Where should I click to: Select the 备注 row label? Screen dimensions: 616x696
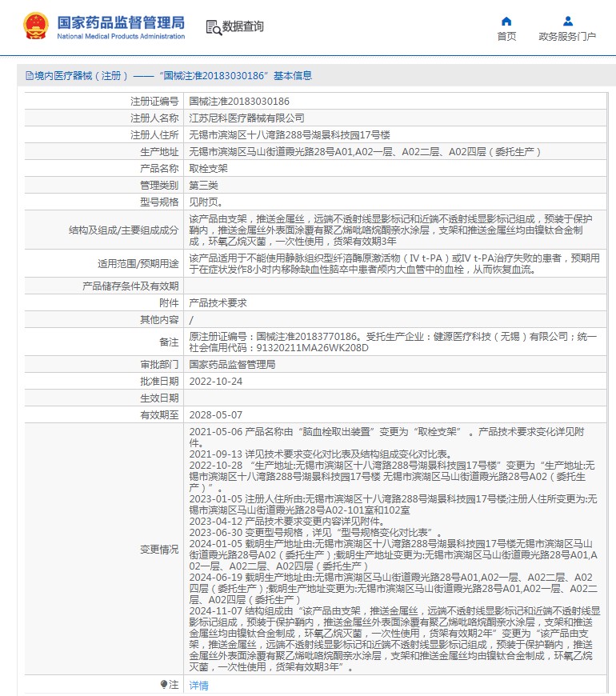(169, 342)
